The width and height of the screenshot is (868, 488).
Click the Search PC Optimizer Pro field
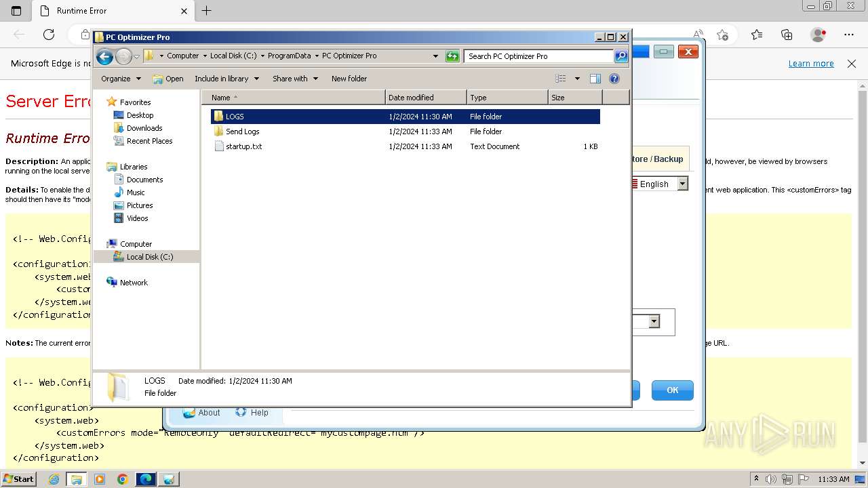coord(539,56)
